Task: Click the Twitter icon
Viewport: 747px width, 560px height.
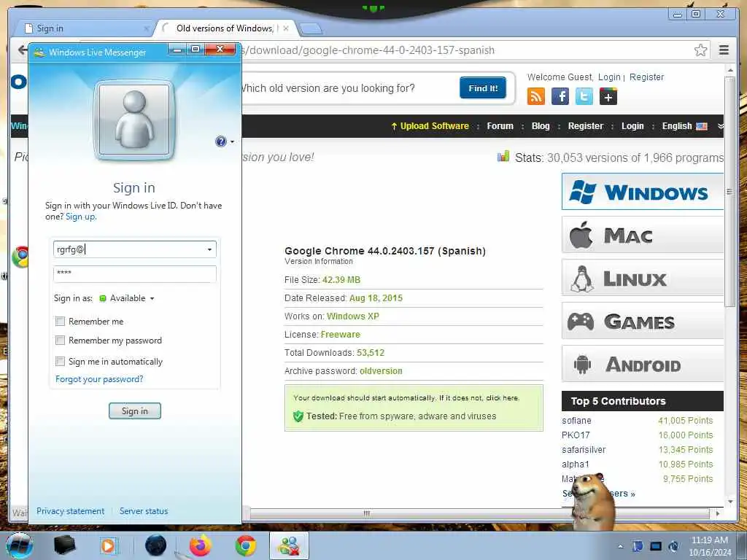Action: pos(584,96)
